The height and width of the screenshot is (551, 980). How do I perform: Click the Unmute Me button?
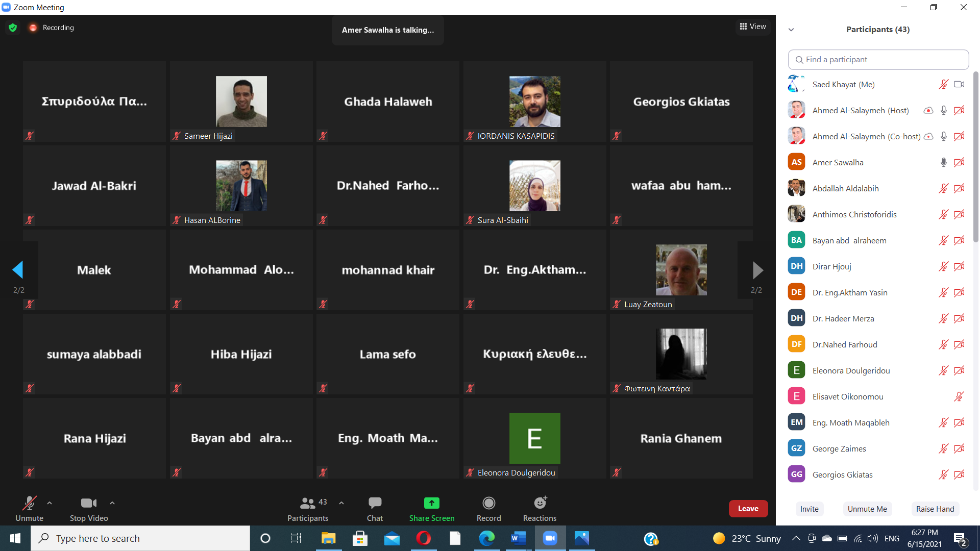(x=867, y=509)
